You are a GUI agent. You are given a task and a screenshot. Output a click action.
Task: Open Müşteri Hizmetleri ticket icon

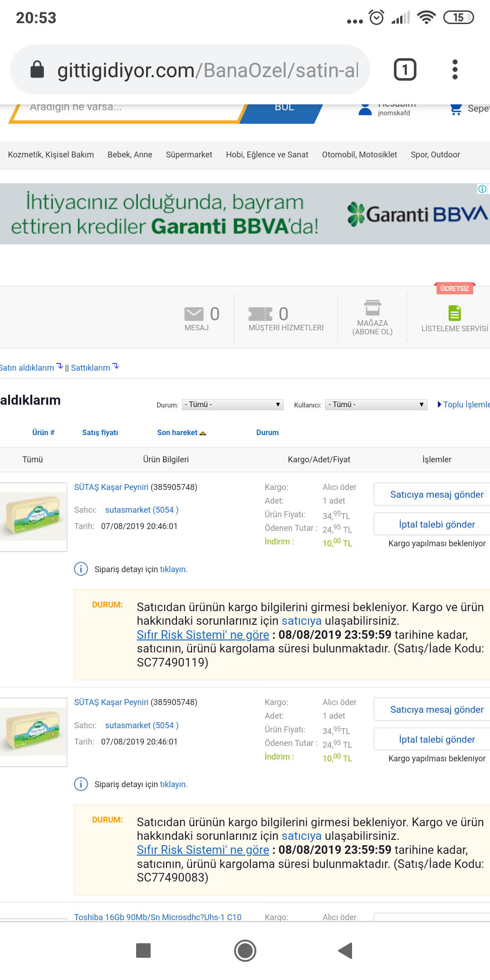click(260, 314)
